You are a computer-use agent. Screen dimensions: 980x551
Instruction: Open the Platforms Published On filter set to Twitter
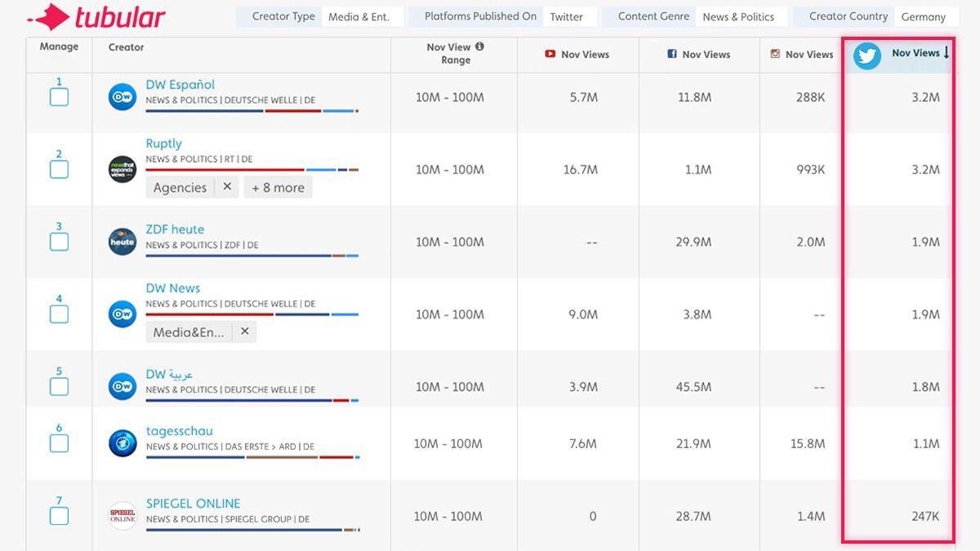tap(570, 16)
